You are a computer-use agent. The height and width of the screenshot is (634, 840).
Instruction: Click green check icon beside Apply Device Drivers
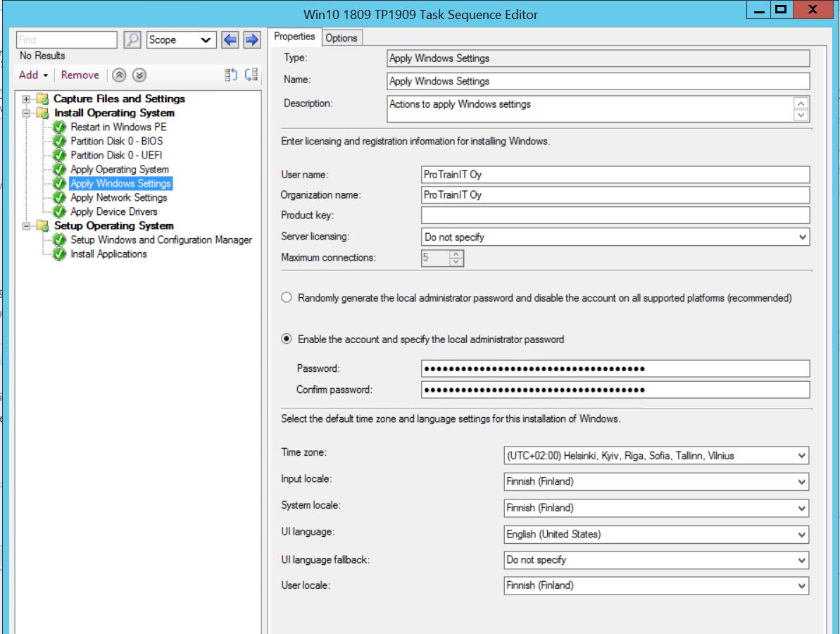59,211
